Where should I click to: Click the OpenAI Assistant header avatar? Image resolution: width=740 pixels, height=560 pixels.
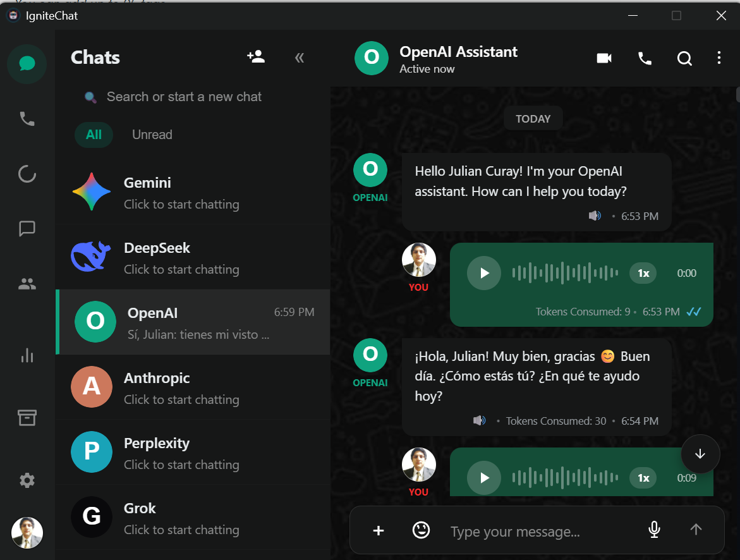pyautogui.click(x=372, y=58)
